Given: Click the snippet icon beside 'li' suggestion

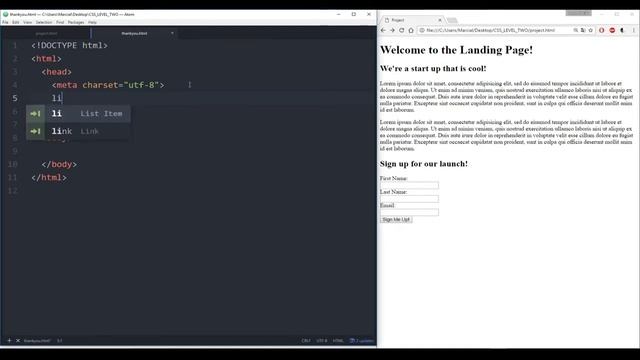Looking at the screenshot, I should click(36, 113).
